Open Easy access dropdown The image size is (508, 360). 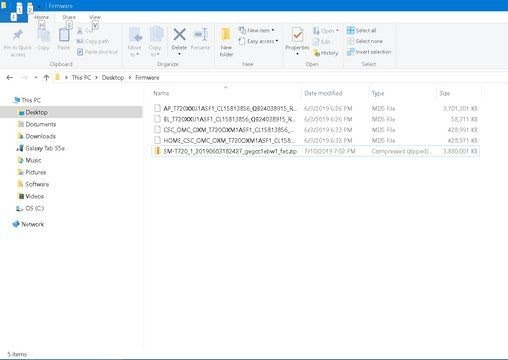pyautogui.click(x=258, y=41)
